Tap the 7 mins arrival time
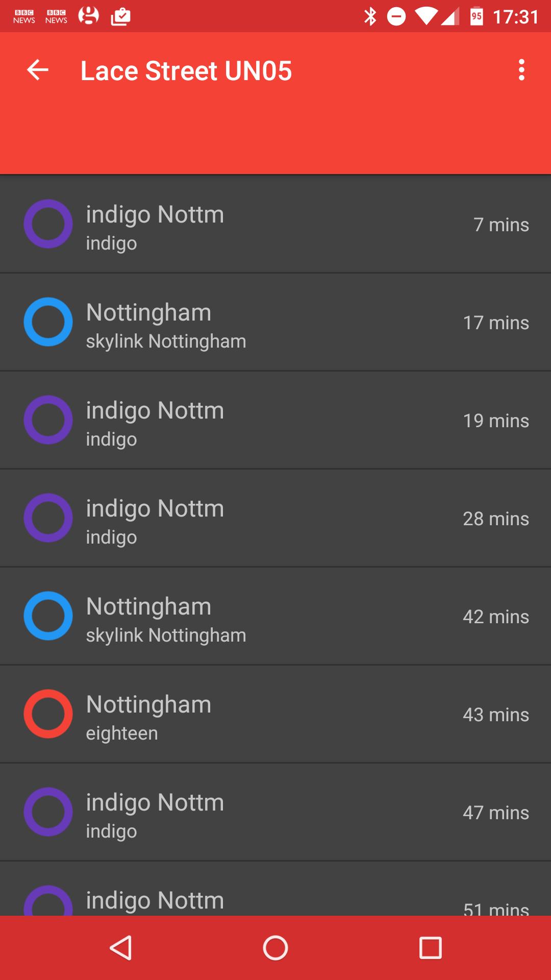The width and height of the screenshot is (551, 980). 500,225
